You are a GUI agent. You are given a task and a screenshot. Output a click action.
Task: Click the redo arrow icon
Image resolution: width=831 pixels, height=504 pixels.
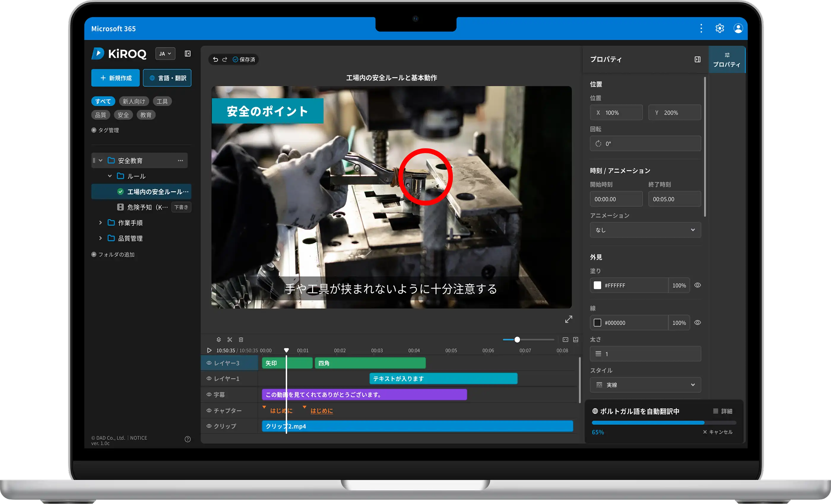(225, 59)
